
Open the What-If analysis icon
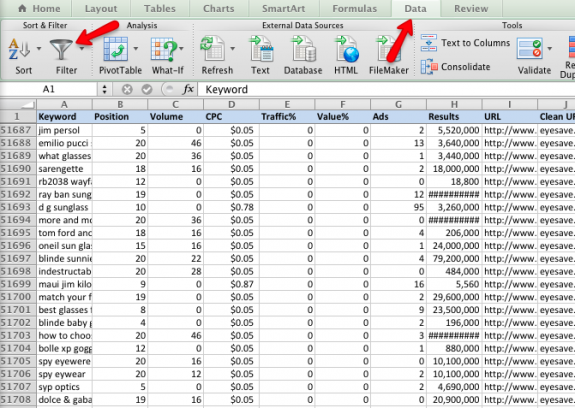pos(164,49)
